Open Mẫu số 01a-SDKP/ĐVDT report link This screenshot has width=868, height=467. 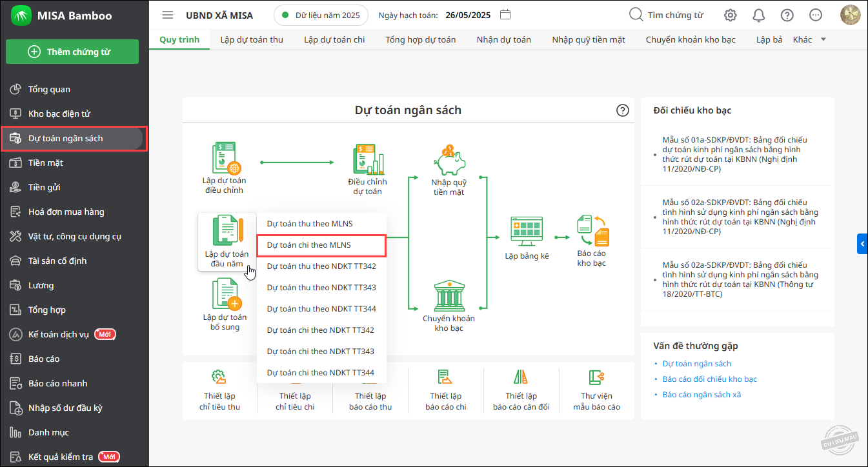click(736, 155)
